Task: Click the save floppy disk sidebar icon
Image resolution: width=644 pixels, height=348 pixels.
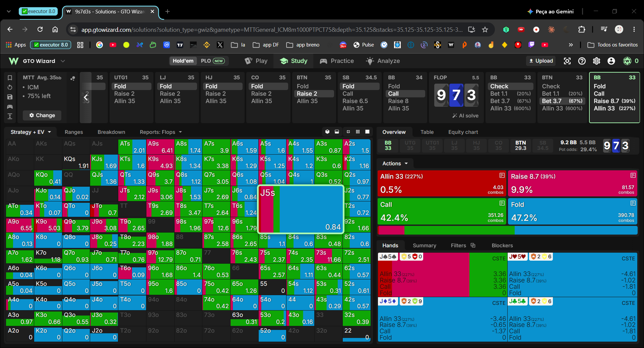Action: coord(10,97)
